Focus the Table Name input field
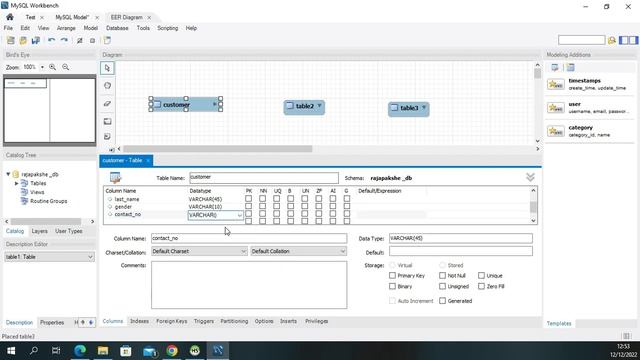Image resolution: width=640 pixels, height=360 pixels. coord(264,178)
